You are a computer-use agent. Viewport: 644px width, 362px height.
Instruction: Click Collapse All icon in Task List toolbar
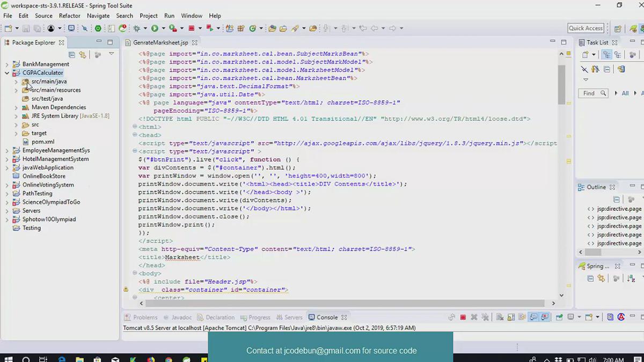pyautogui.click(x=607, y=69)
